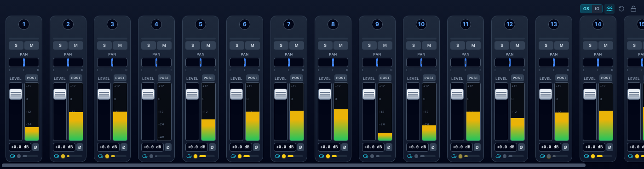Invert phase (Ø) on channel 5
Viewport: 644px width, 169px height.
pos(212,147)
